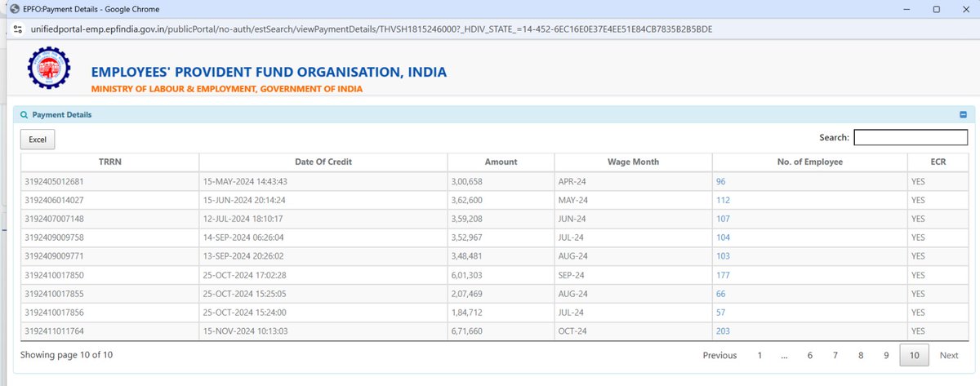
Task: Open employee count link 177
Action: [723, 275]
